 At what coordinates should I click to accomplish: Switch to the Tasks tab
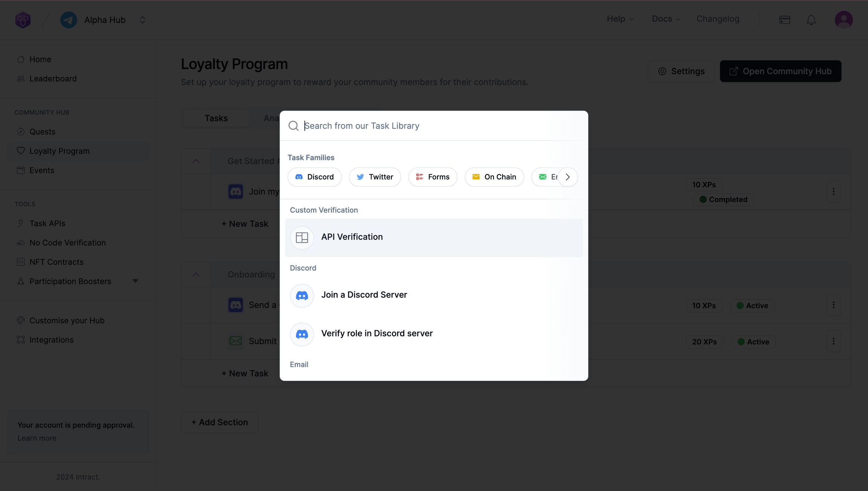tap(216, 118)
